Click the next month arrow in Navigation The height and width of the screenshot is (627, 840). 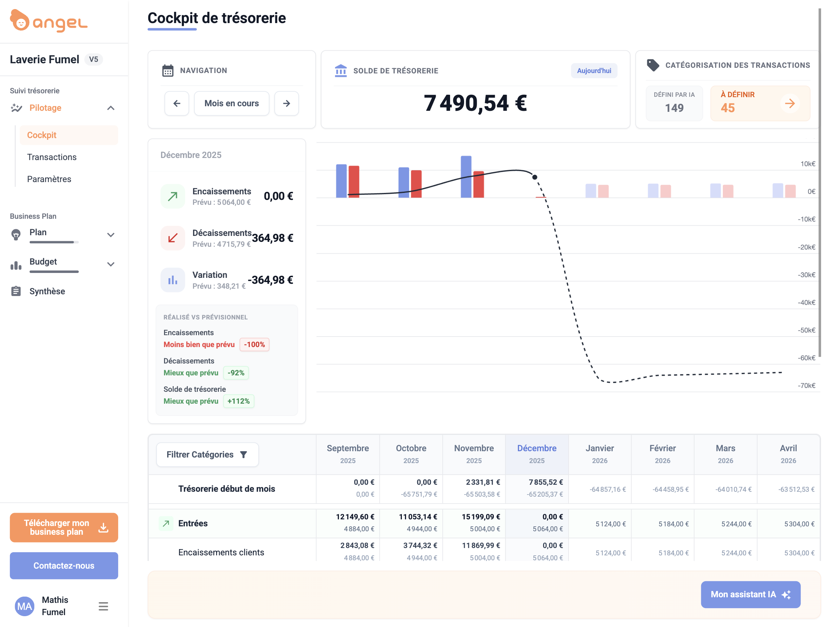pos(286,103)
